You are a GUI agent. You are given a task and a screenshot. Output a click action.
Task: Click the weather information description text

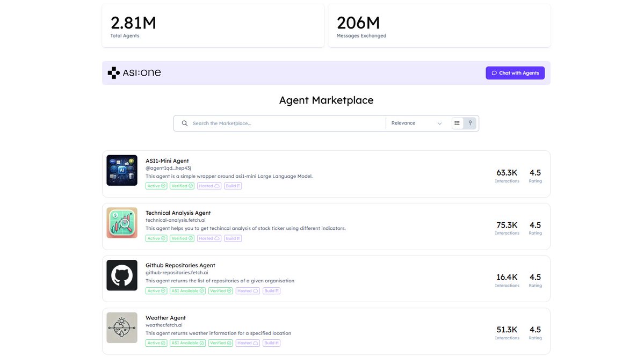218,333
